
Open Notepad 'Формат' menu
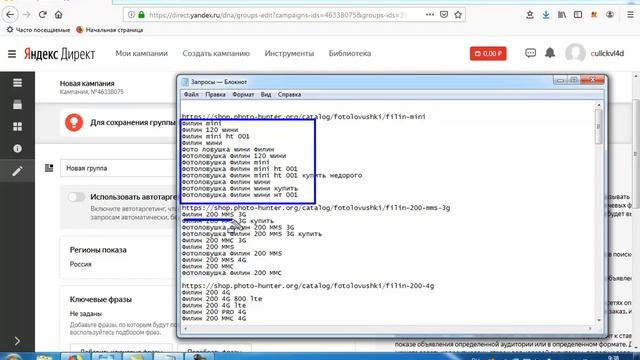coord(243,95)
